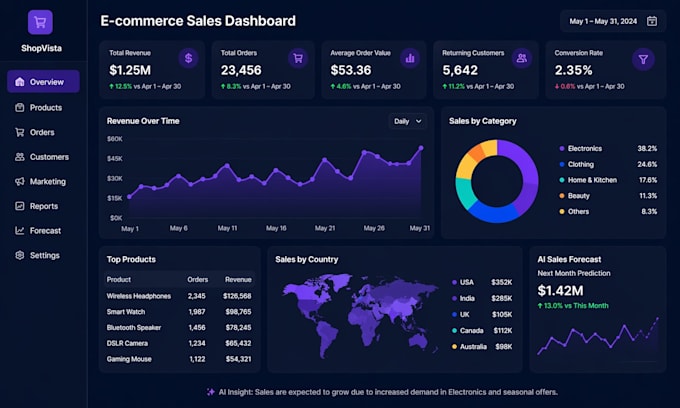Click the Total Orders cart icon
The image size is (680, 408).
point(298,58)
